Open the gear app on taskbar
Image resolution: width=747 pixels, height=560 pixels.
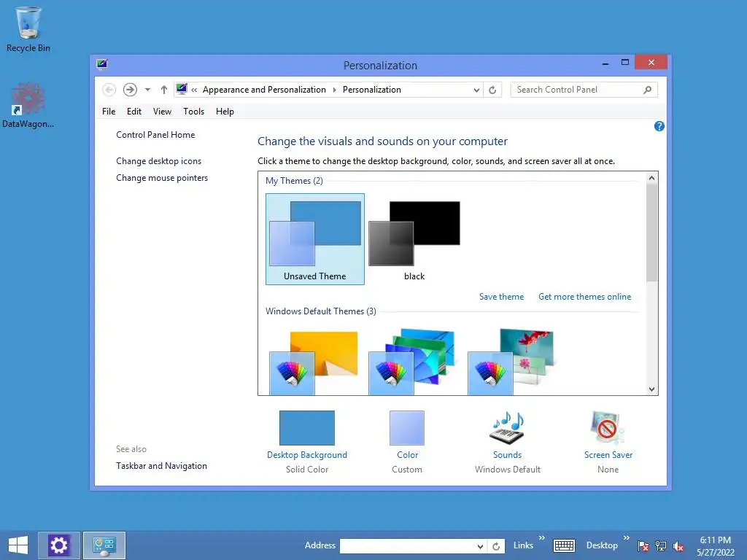[58, 545]
